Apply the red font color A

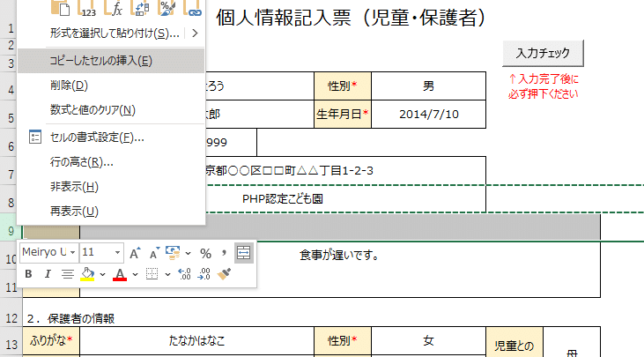pos(120,274)
